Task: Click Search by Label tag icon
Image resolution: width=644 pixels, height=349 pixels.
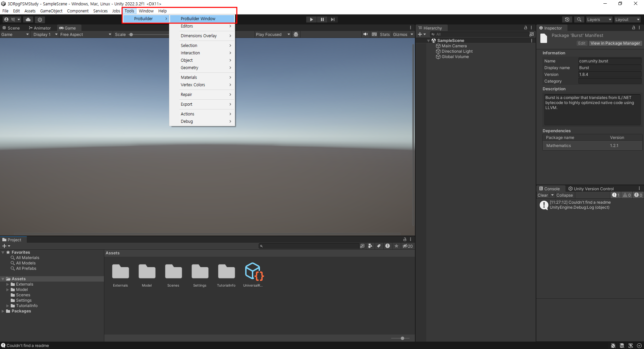Action: [x=379, y=246]
